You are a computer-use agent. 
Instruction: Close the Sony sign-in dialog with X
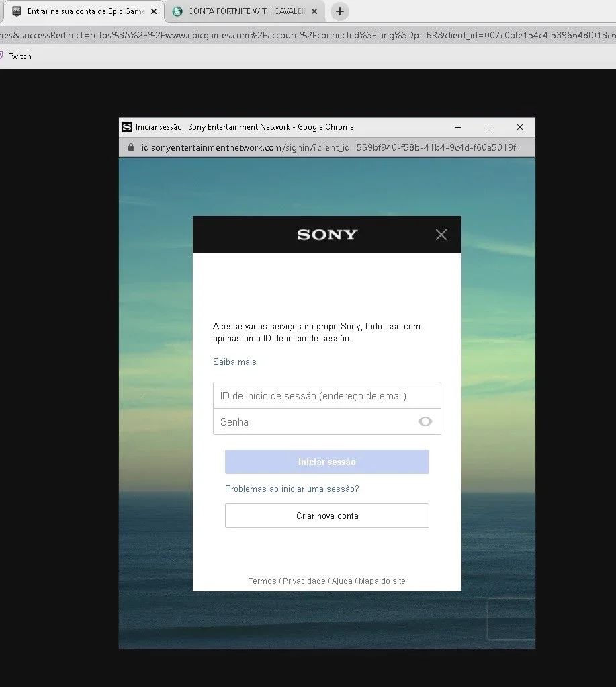coord(441,235)
